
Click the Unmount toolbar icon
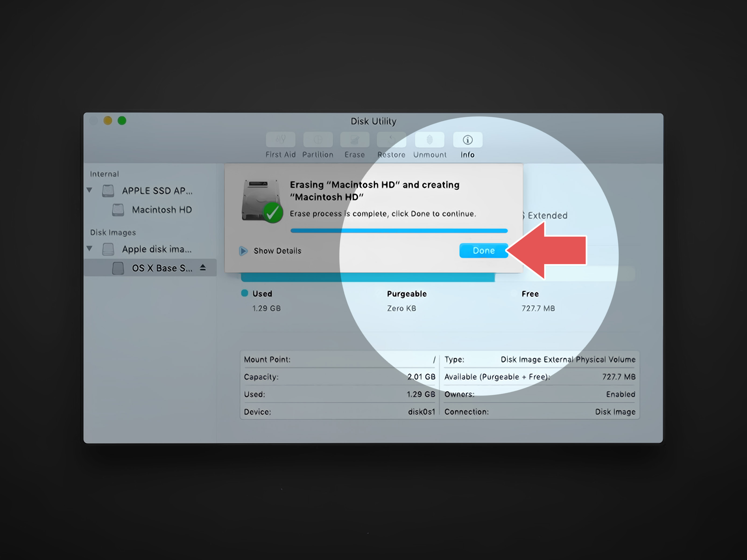click(x=430, y=140)
